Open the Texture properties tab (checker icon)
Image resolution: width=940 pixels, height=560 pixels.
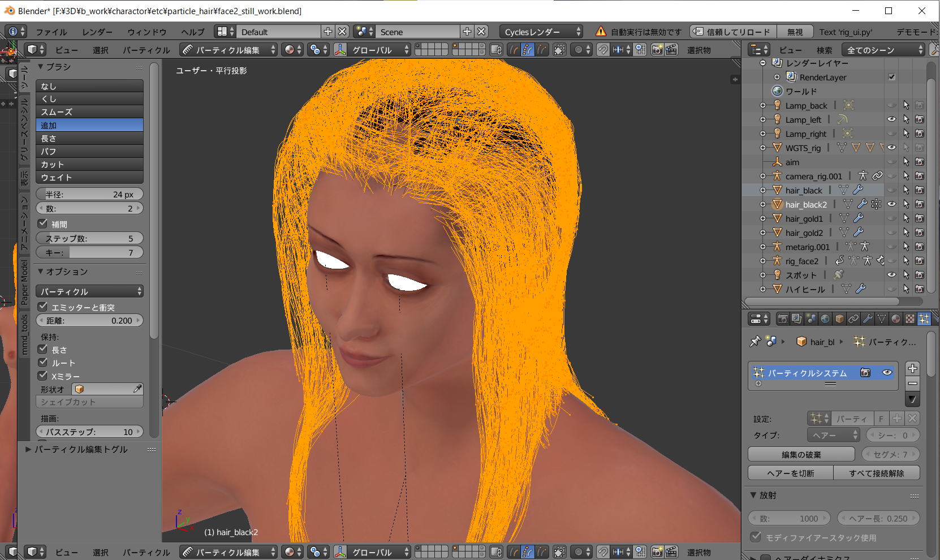click(x=910, y=319)
